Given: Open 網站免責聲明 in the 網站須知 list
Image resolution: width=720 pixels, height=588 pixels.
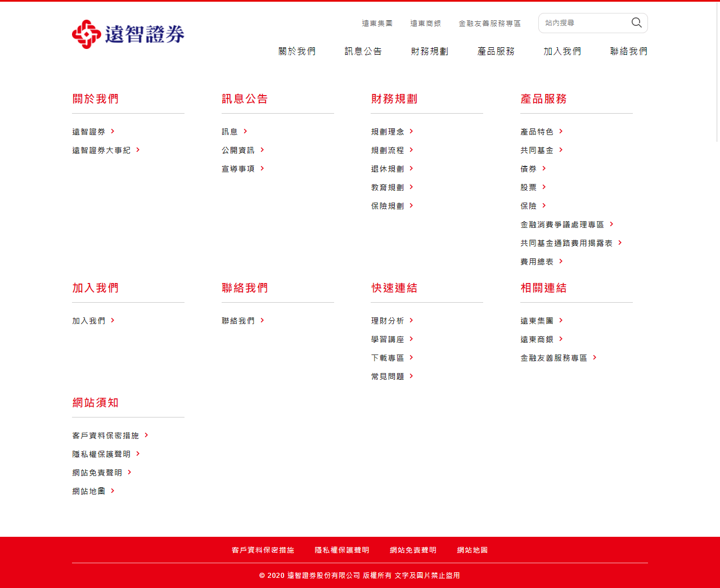Looking at the screenshot, I should tap(97, 473).
